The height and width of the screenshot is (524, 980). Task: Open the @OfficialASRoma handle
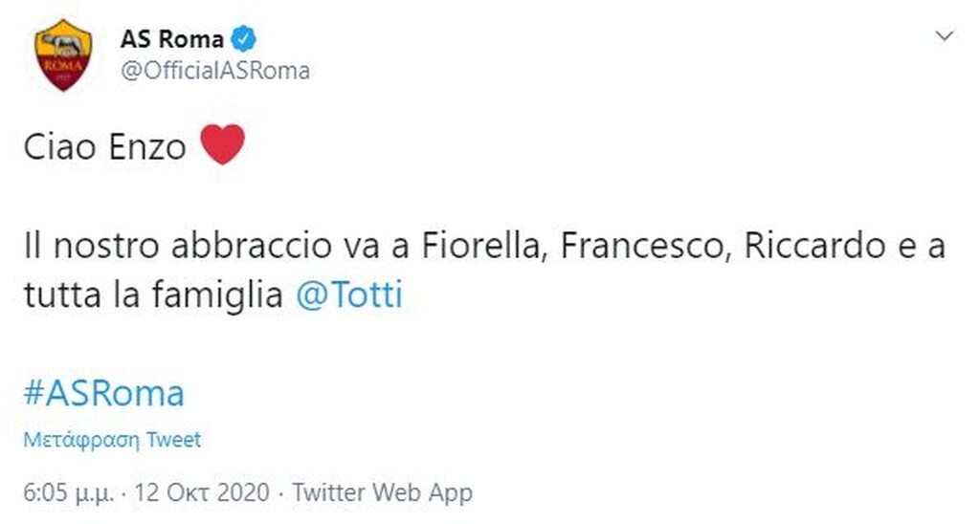click(214, 71)
